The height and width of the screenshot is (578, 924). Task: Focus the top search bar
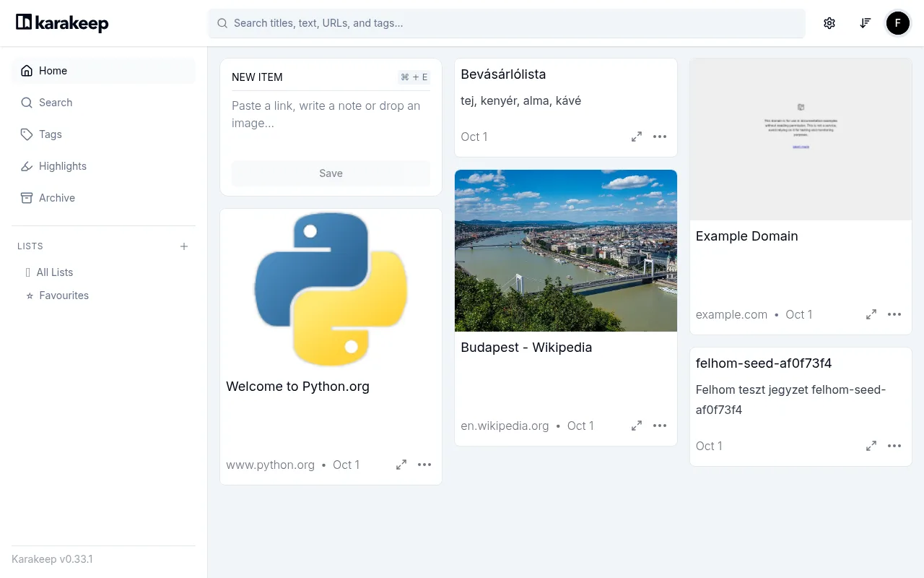(507, 23)
